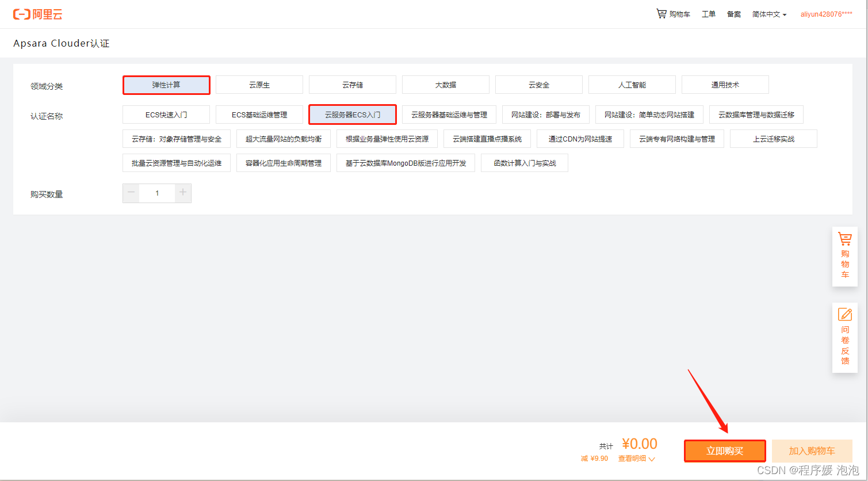
Task: Select the 云安全 category
Action: pos(539,85)
